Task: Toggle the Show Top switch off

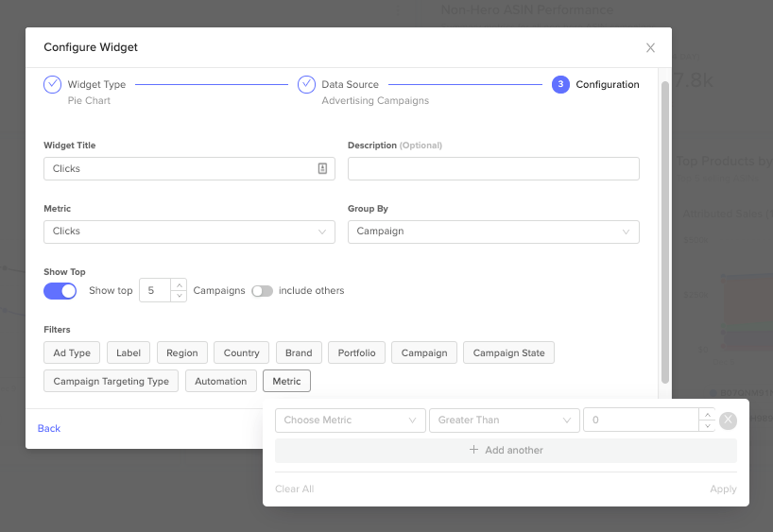Action: (x=60, y=291)
